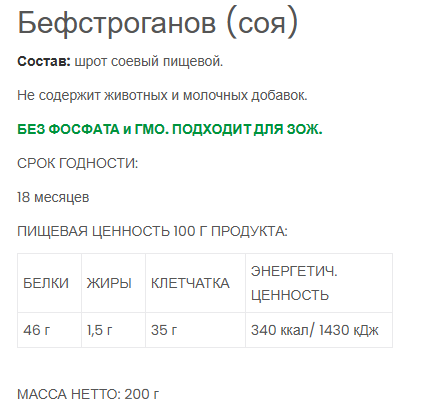Click the КЛЕТЧАТКА table header cell
424x419 pixels.
[x=195, y=283]
